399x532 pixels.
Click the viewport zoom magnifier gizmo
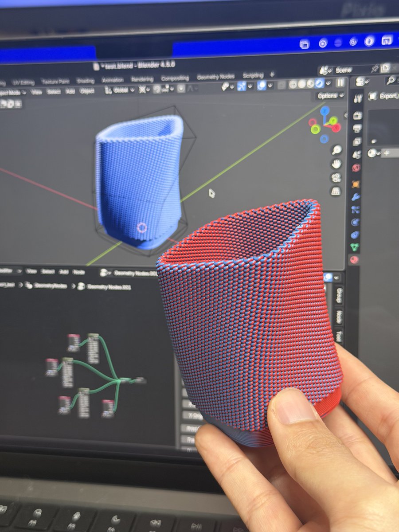pyautogui.click(x=337, y=150)
